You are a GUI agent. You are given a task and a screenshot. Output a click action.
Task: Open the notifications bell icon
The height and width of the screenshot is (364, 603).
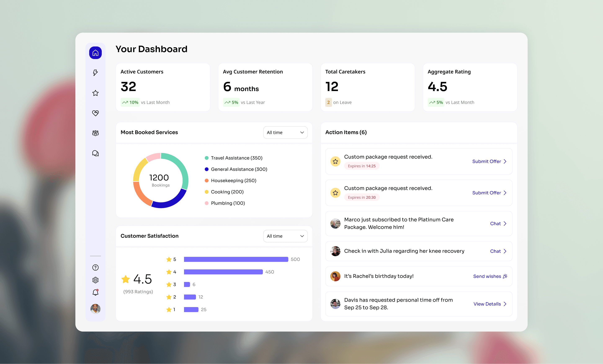[x=95, y=292]
